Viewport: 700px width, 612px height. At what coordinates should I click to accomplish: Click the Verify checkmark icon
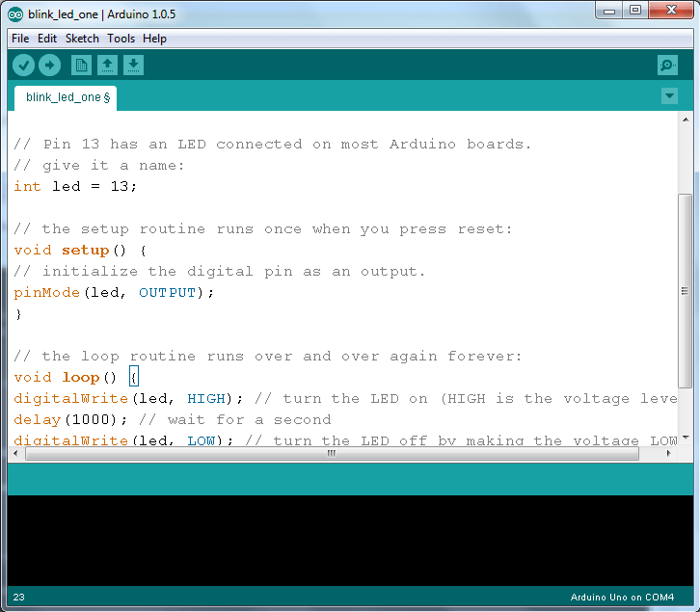24,65
